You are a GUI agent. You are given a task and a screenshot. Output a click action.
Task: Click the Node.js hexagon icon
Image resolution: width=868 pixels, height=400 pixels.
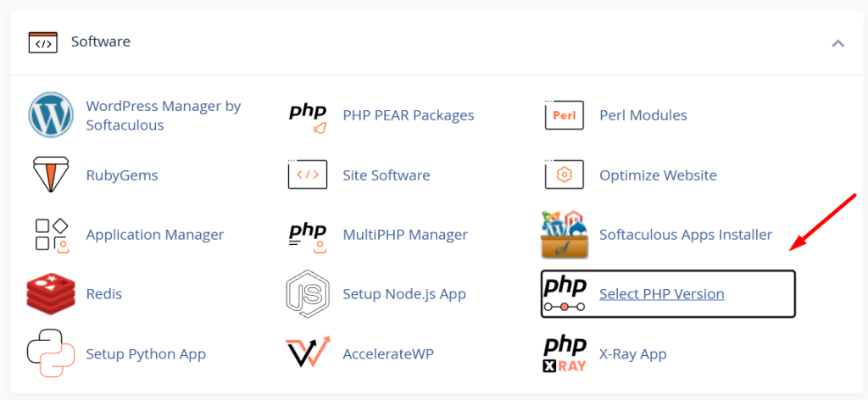(x=308, y=293)
